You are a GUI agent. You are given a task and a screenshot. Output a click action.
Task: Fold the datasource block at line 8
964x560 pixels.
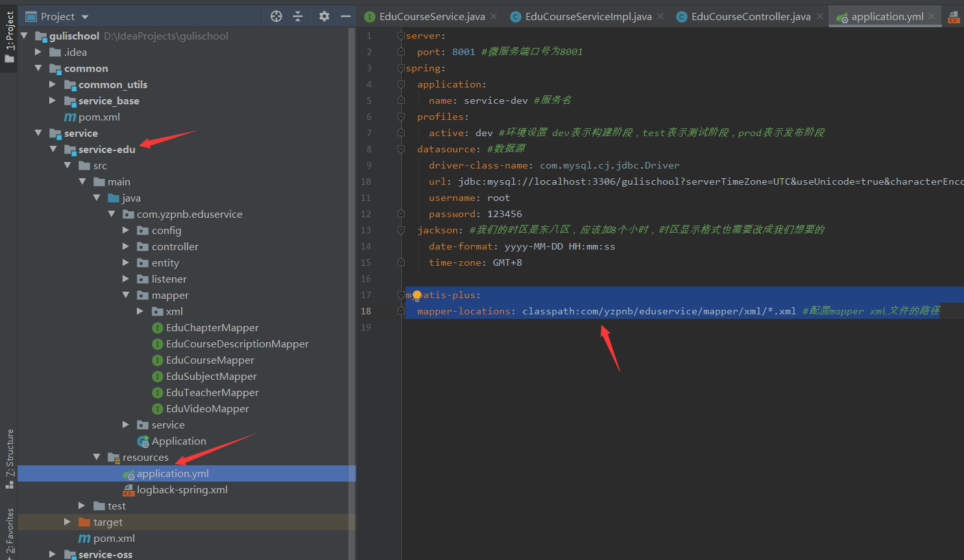coord(401,149)
